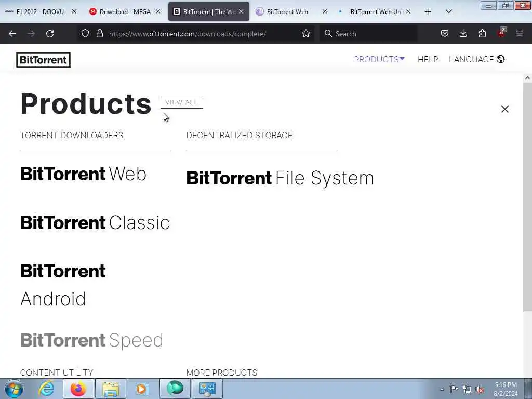Open the BitTorrent Classic product
This screenshot has width=532, height=399.
tap(95, 223)
